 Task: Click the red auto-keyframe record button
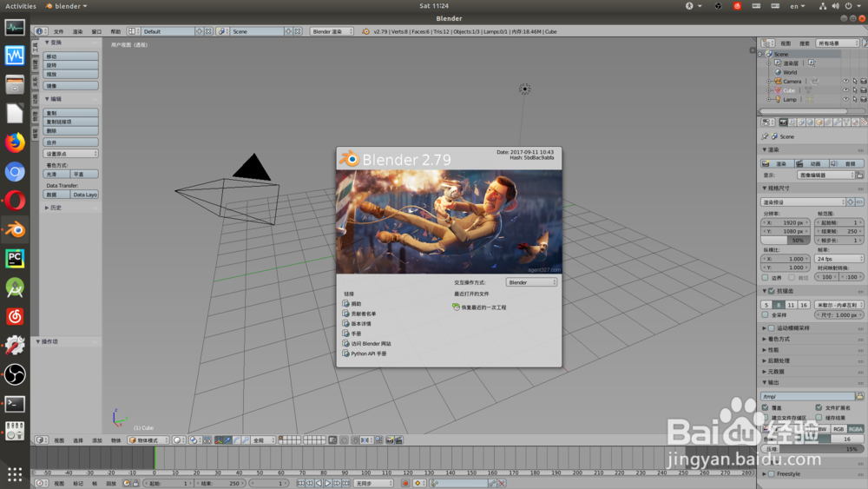(405, 484)
